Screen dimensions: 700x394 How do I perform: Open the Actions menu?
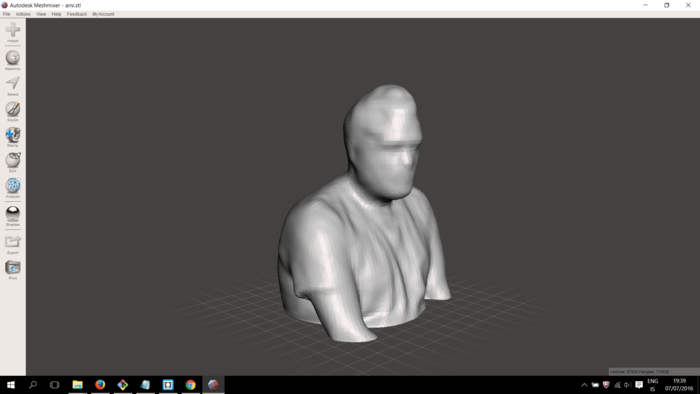pyautogui.click(x=23, y=14)
